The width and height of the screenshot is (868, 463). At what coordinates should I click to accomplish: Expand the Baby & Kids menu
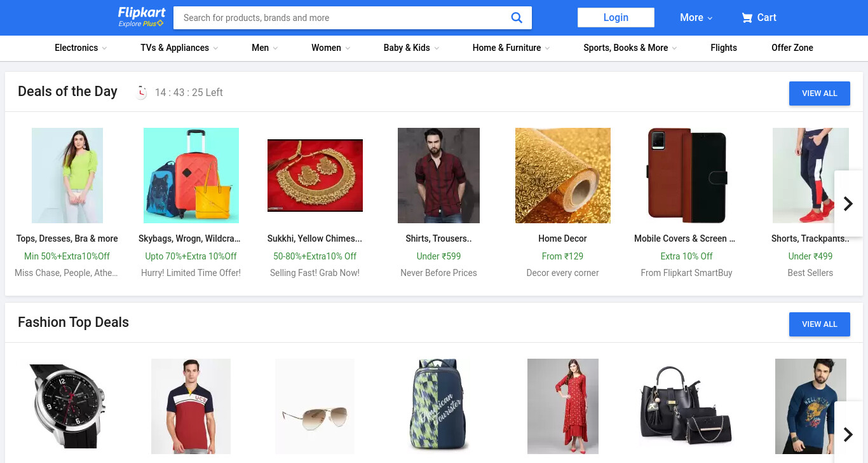411,48
